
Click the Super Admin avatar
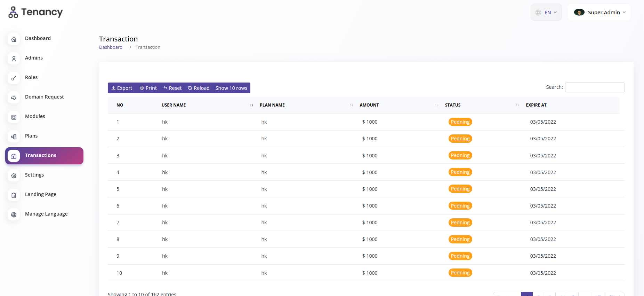tap(579, 12)
